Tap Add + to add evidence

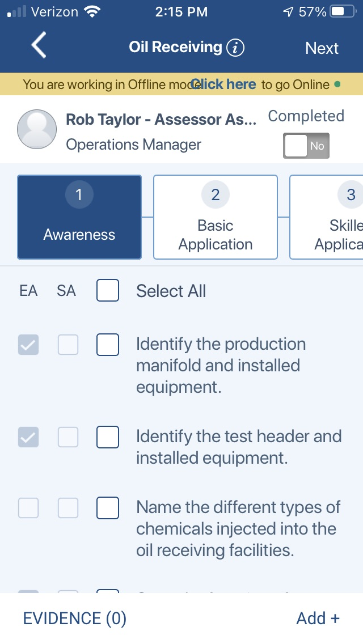point(318,618)
